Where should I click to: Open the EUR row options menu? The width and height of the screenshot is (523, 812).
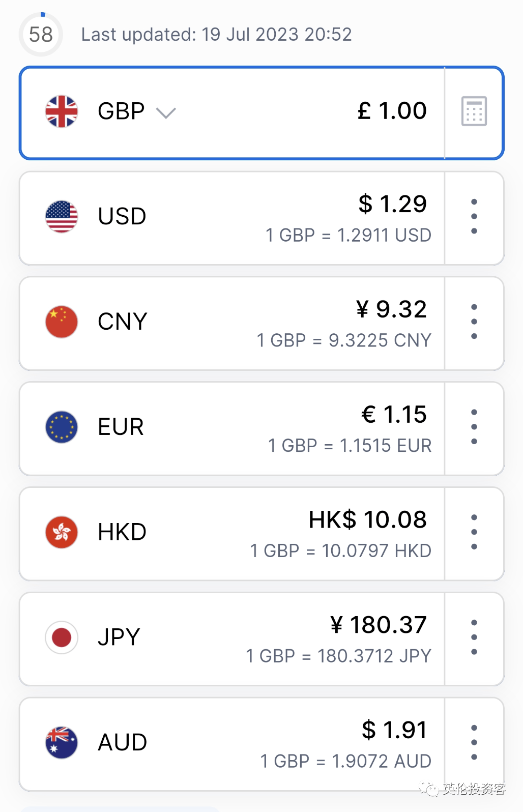point(474,427)
